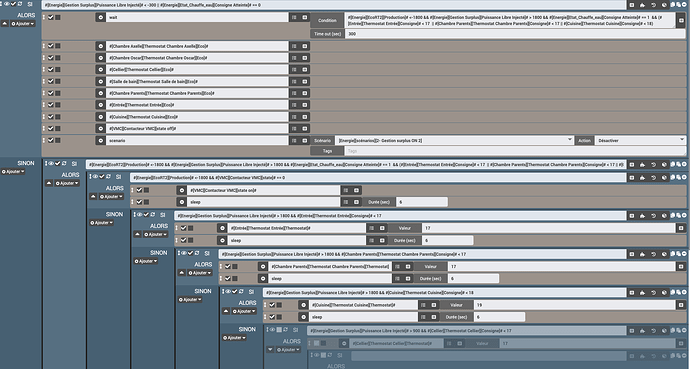690x369 pixels.
Task: Edit the top SI condition expression field
Action: (x=334, y=5)
